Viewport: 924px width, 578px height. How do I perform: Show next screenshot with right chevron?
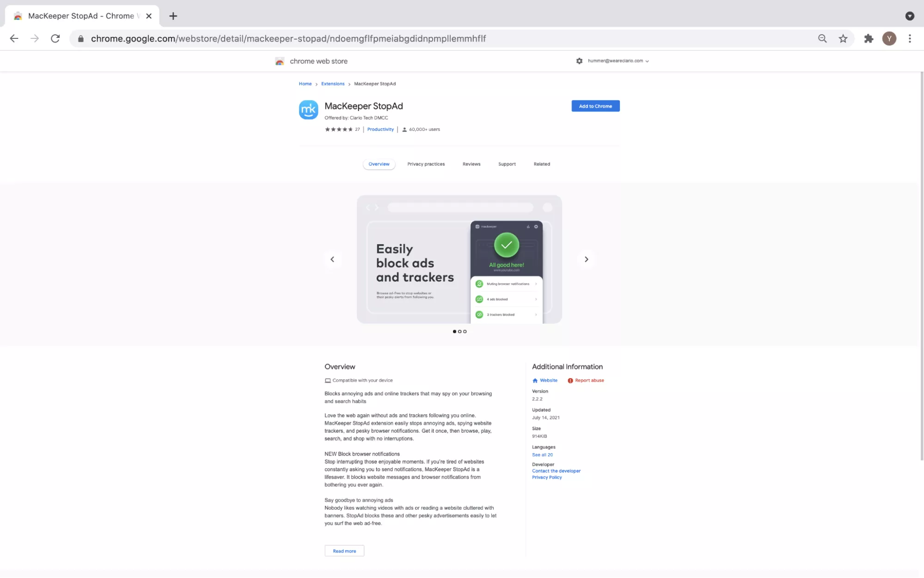(x=586, y=259)
